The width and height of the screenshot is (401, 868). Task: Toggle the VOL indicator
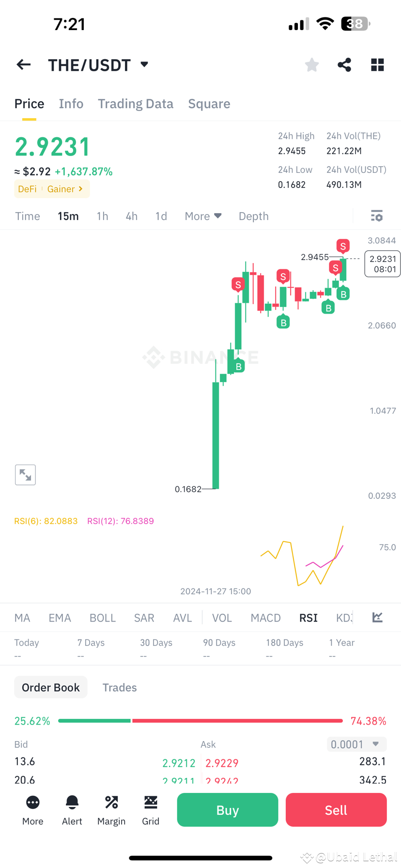(222, 618)
